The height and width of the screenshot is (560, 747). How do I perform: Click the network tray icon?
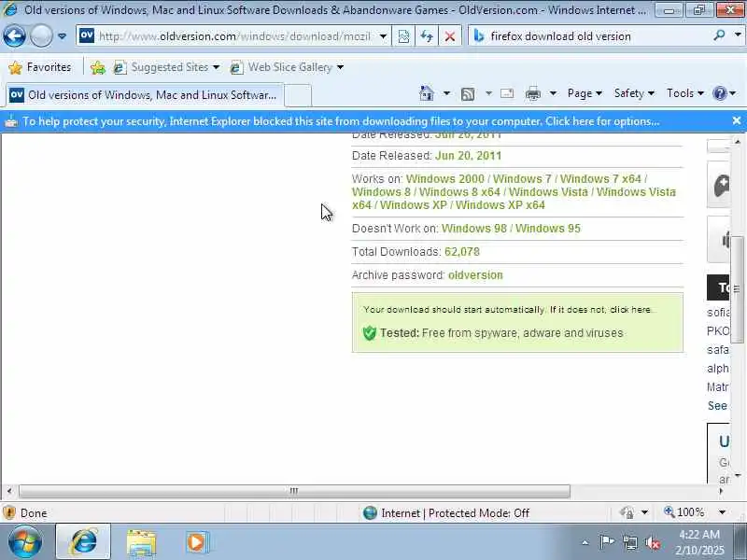630,542
